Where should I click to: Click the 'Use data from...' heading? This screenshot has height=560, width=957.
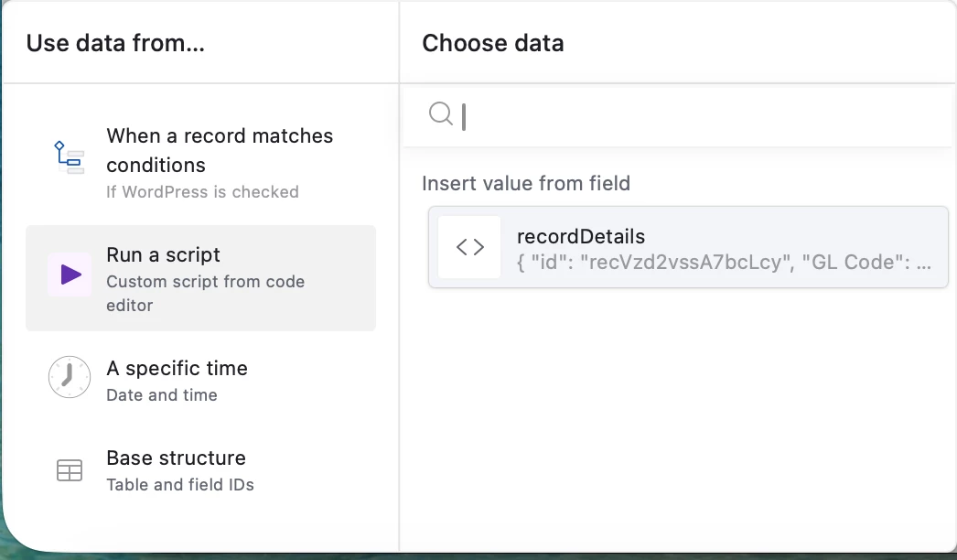115,43
